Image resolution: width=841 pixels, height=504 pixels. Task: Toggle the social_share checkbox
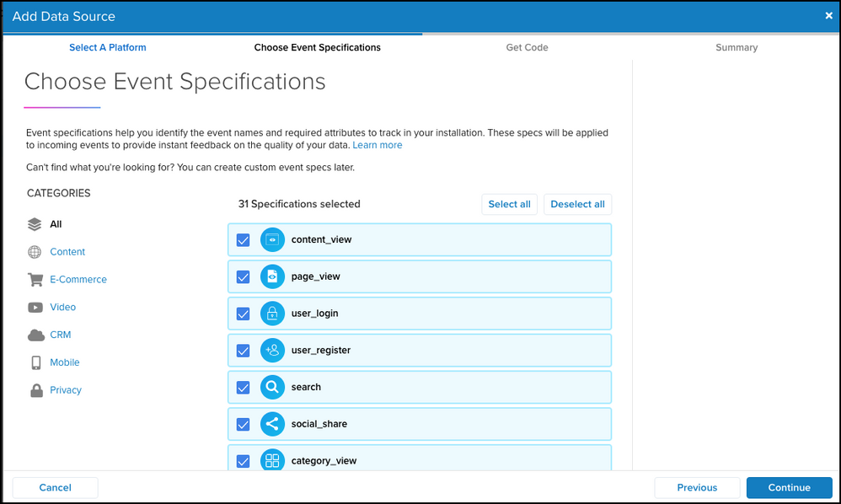(244, 424)
